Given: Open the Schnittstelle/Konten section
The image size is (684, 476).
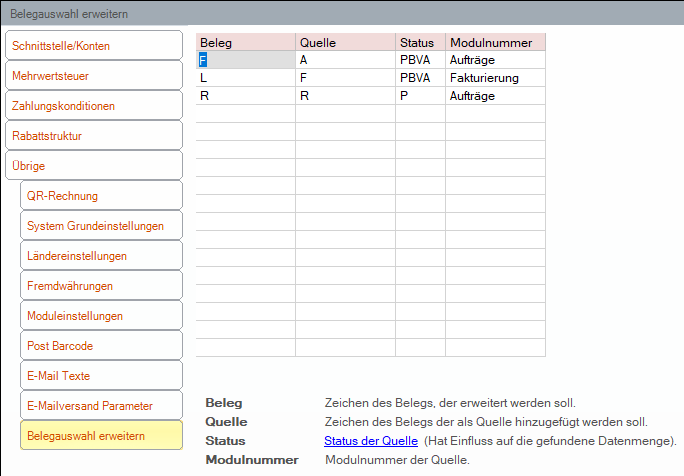Looking at the screenshot, I should [x=94, y=45].
